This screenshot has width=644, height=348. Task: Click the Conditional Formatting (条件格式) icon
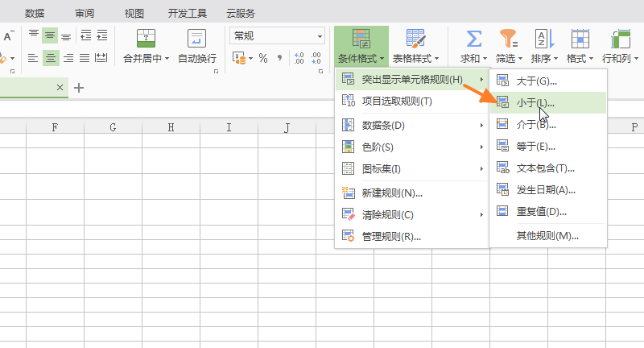(361, 39)
